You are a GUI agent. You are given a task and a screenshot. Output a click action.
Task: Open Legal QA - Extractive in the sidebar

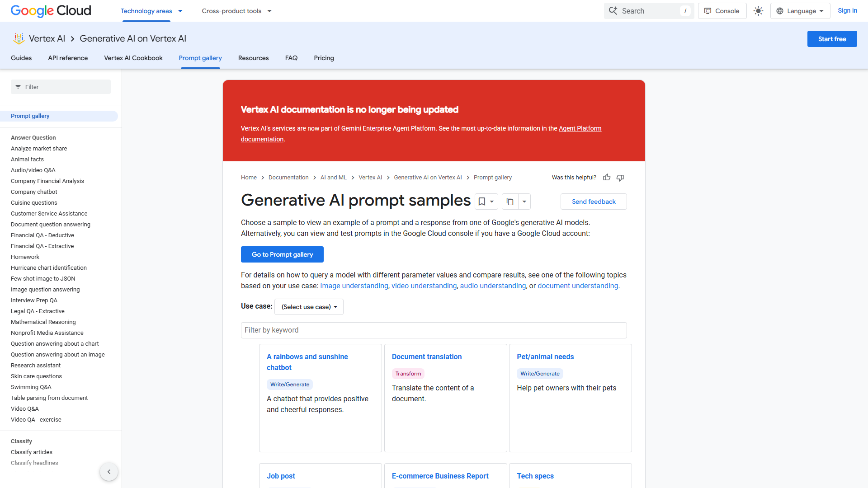click(x=38, y=311)
